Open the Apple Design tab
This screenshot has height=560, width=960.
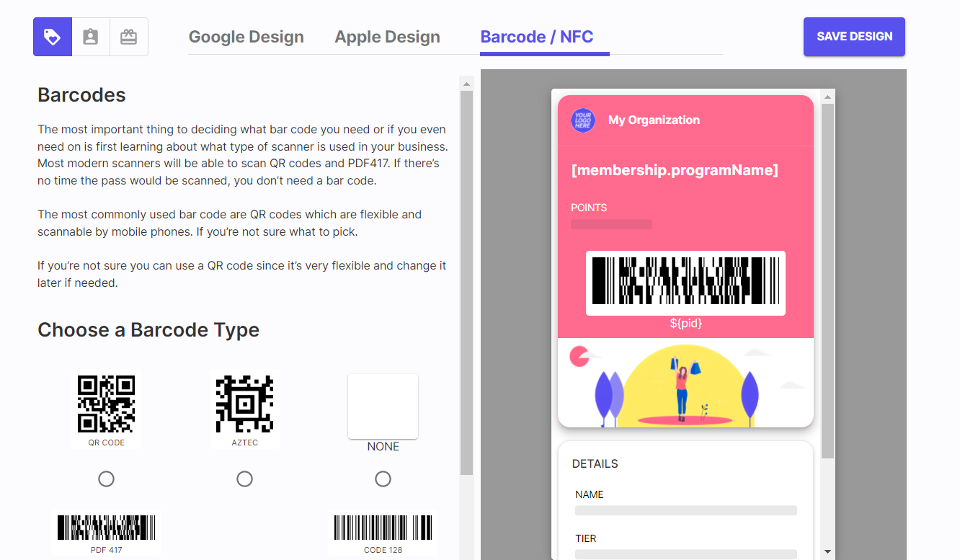pos(387,37)
